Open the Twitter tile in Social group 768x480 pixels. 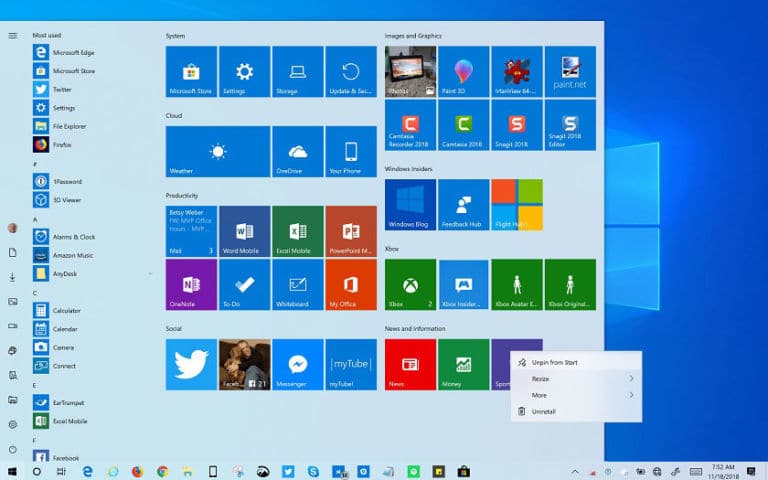click(x=191, y=364)
